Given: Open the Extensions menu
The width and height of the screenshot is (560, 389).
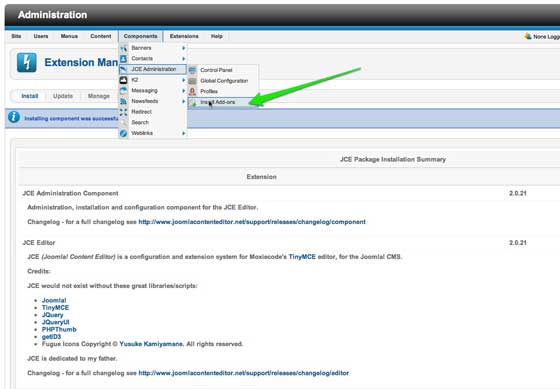Looking at the screenshot, I should point(184,36).
